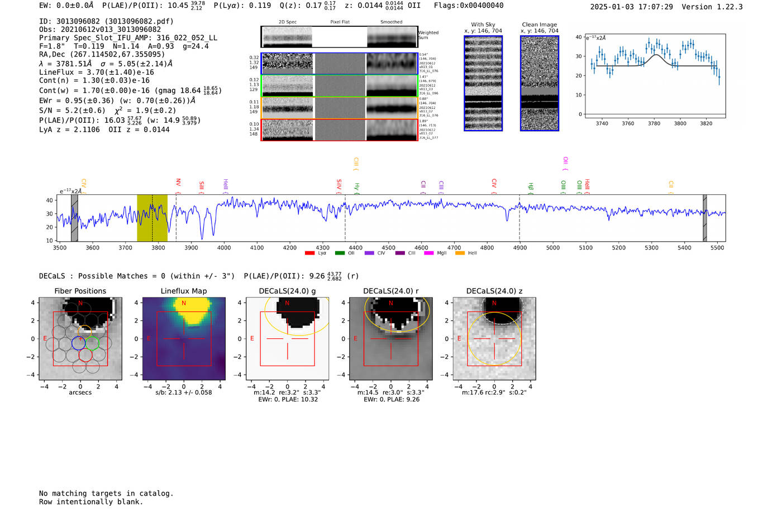Open the DECaLS(24.0) r cutout
This screenshot has height=532, width=782.
coord(391,339)
